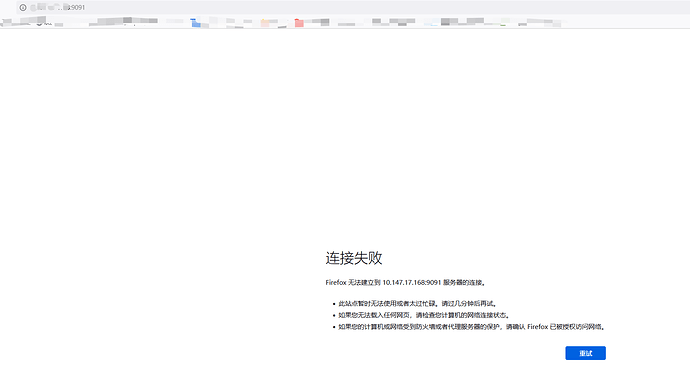Click the second bullet about checking network connection

pos(424,315)
